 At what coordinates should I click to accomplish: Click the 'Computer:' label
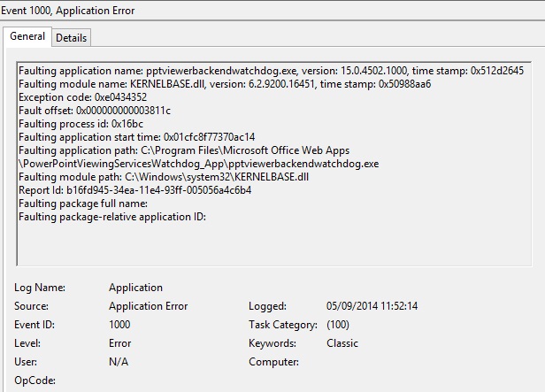pyautogui.click(x=273, y=362)
